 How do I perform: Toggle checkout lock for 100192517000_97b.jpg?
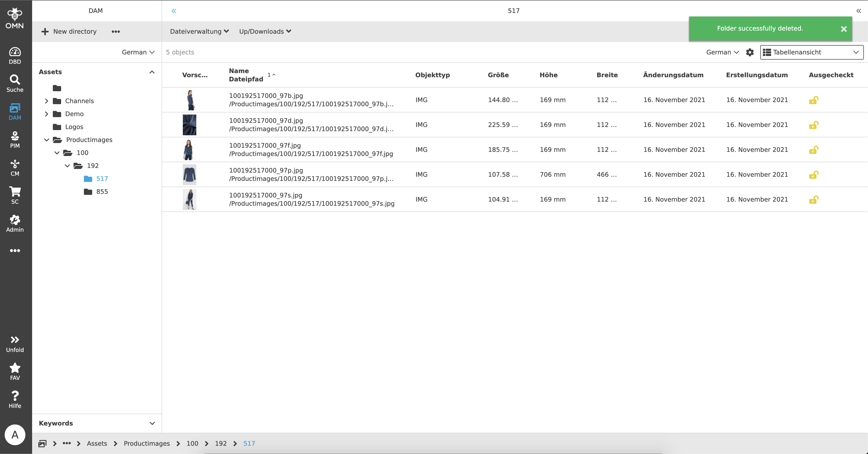(813, 100)
